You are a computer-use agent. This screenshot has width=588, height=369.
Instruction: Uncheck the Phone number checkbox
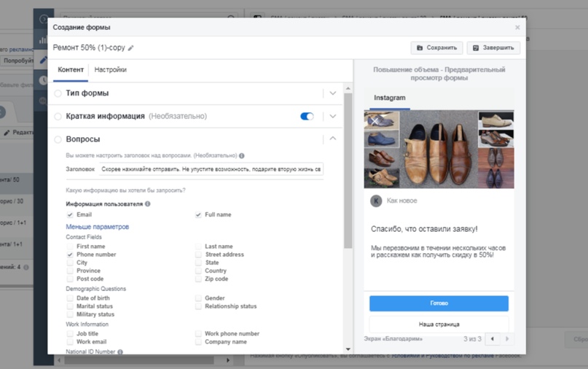pos(70,255)
